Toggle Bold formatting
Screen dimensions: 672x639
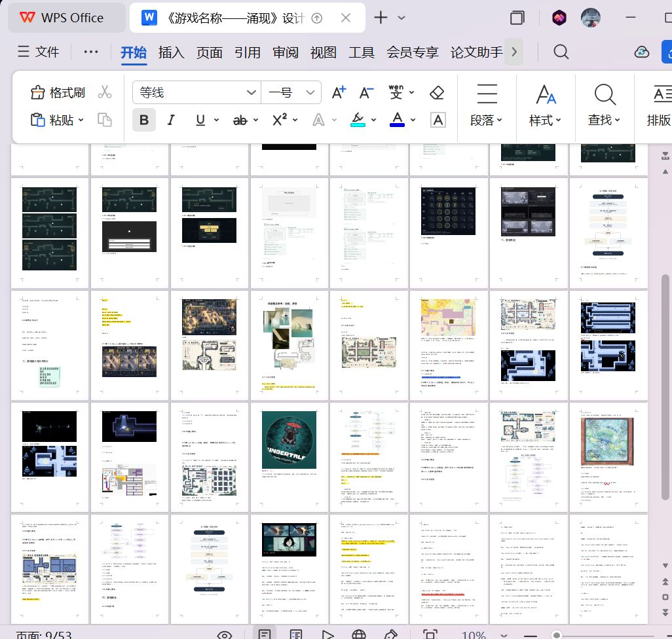click(x=144, y=120)
